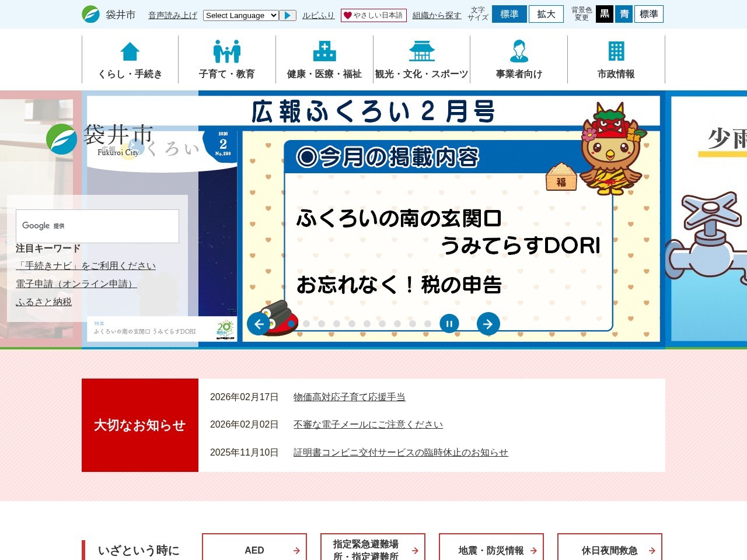This screenshot has width=747, height=560.
Task: Open 事業者向け using the person icon
Action: pos(519,51)
